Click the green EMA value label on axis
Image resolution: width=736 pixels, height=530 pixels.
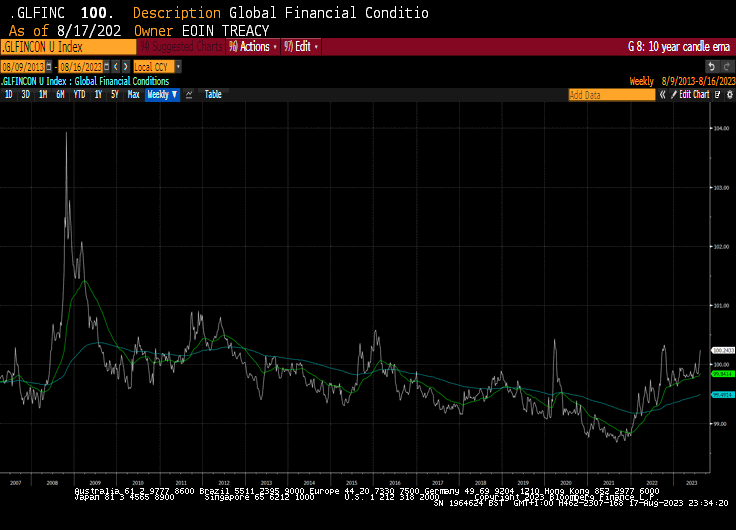(x=723, y=374)
